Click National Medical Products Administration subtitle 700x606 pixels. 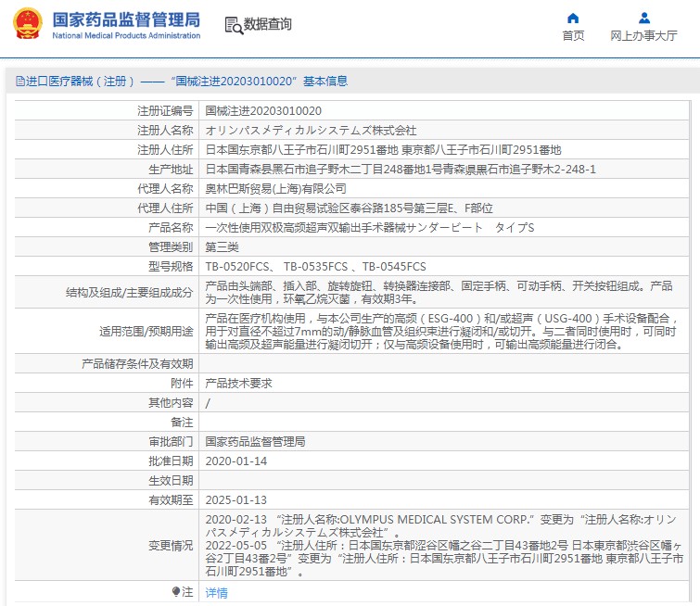click(x=126, y=36)
